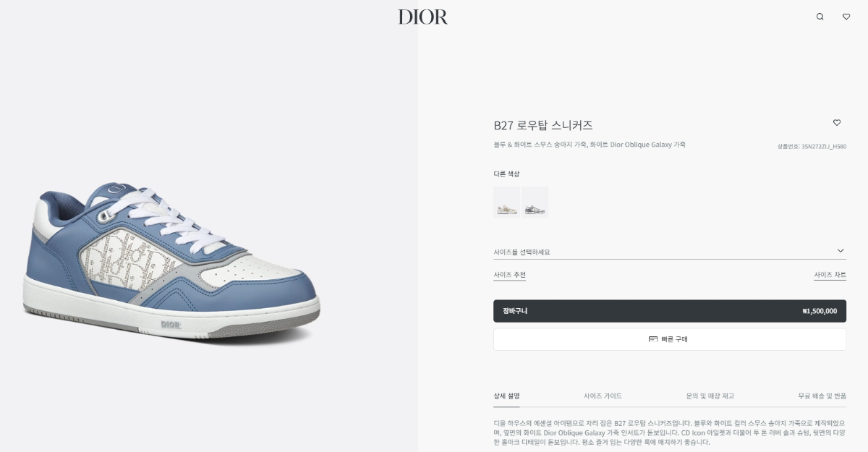Open the 문의 및 매장 재고 tab
This screenshot has height=452, width=868.
click(710, 396)
